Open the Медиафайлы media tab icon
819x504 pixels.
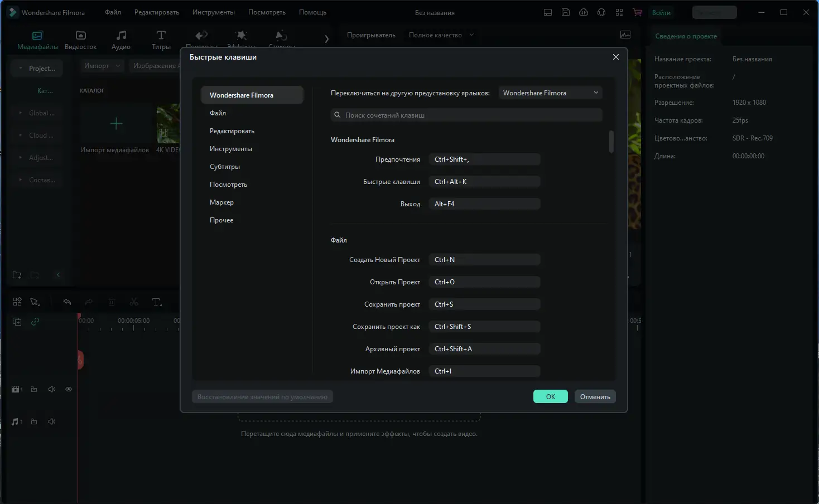tap(37, 36)
